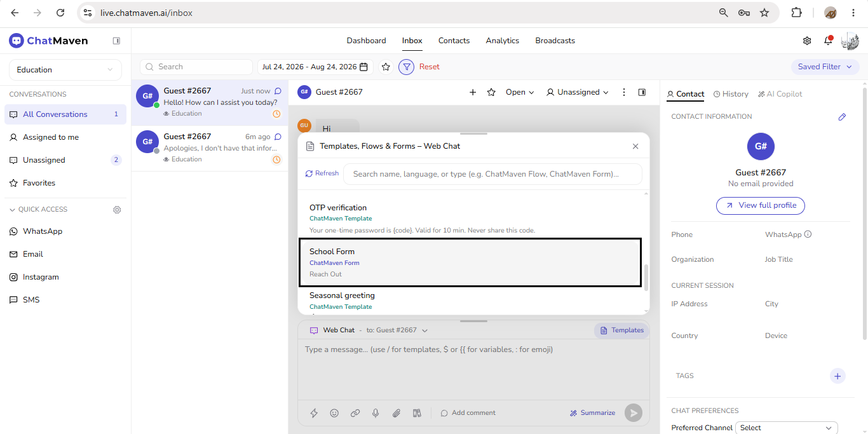Collapse the Quick Access section
This screenshot has width=868, height=434.
[x=38, y=210]
